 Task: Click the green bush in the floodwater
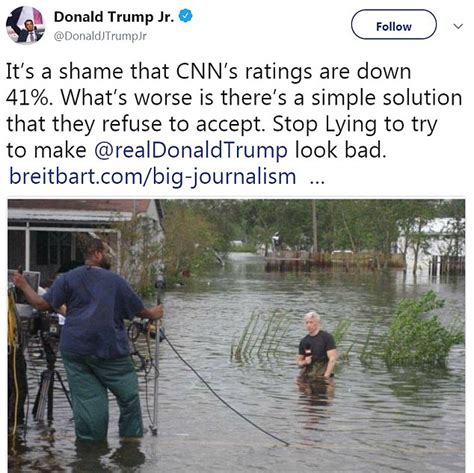coord(421,330)
